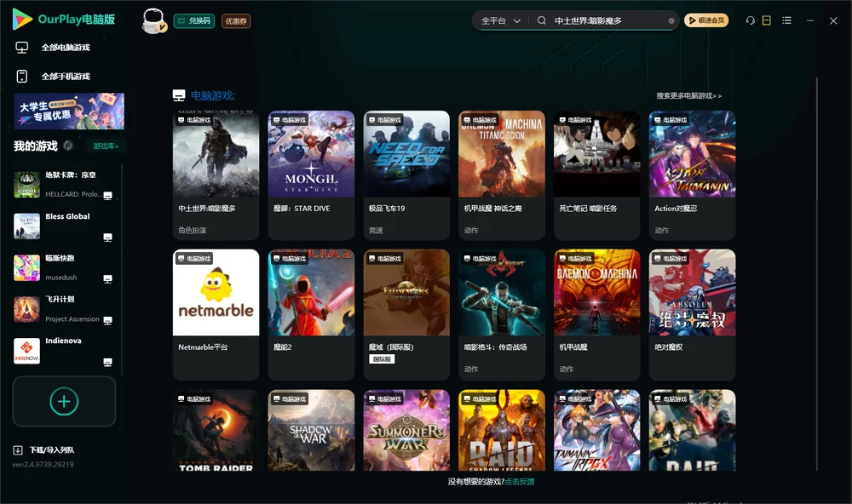Open the 游戏库> link

coord(106,146)
